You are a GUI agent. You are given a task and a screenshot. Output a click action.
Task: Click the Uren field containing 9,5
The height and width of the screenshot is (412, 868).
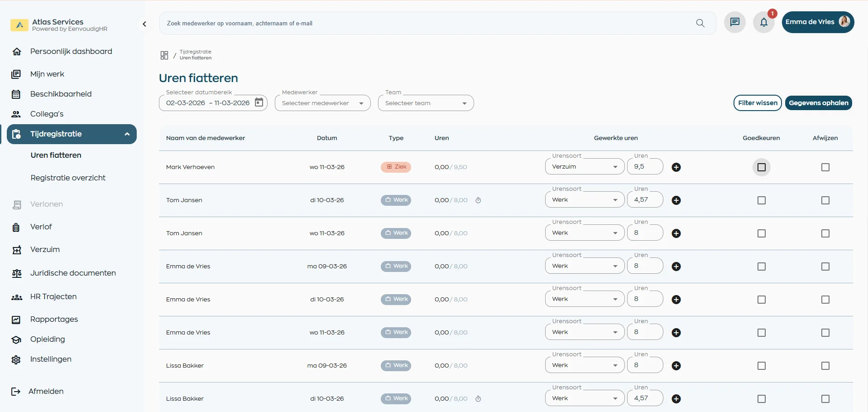point(645,167)
